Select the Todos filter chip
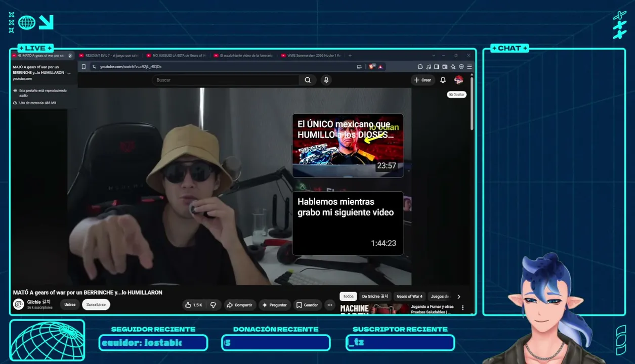Image resolution: width=635 pixels, height=364 pixels. (348, 297)
